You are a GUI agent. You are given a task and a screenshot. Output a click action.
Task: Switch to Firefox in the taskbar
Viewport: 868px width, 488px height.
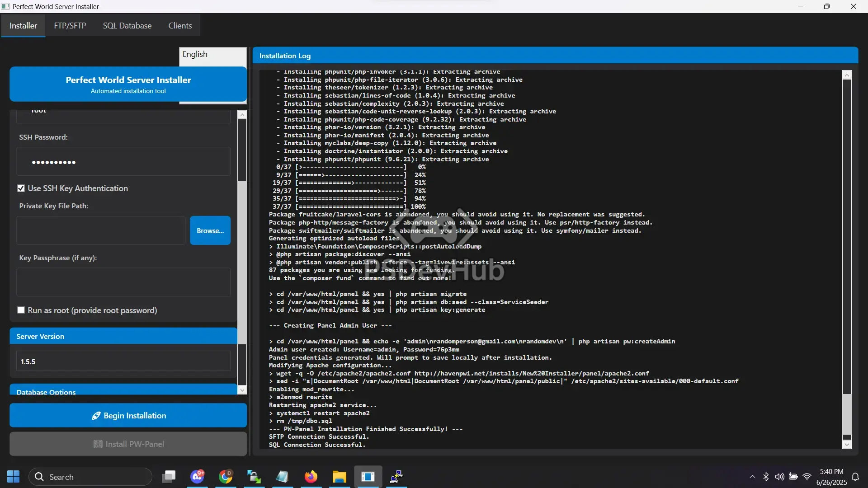point(311,477)
